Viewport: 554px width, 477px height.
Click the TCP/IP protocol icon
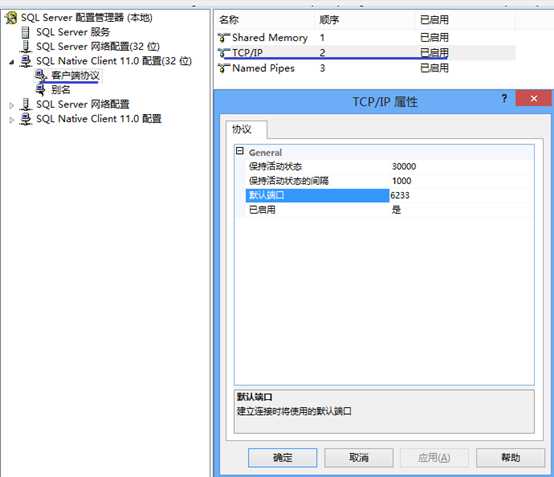point(224,53)
